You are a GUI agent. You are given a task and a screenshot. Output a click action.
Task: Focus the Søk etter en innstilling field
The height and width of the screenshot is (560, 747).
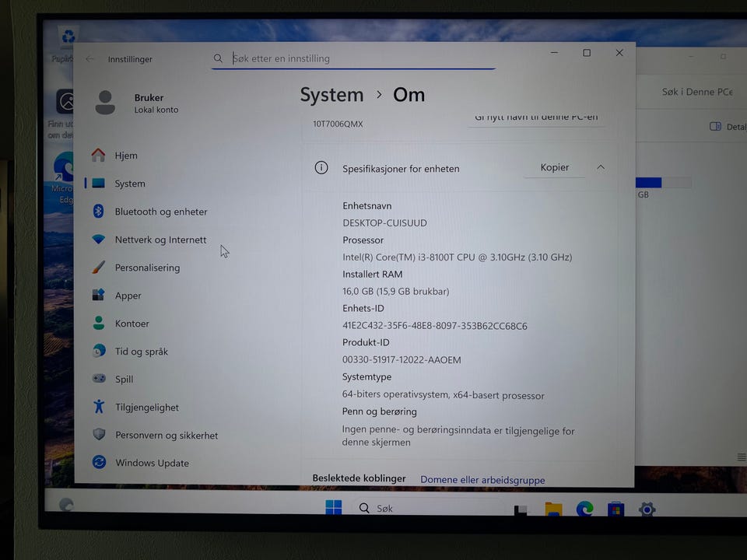[353, 58]
